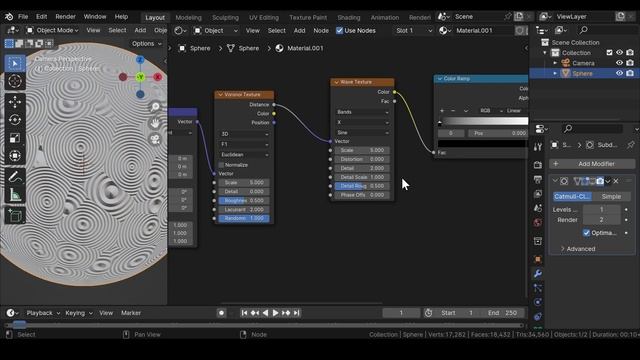Click the Voronoi Randomness slider
The image size is (640, 360).
(244, 218)
